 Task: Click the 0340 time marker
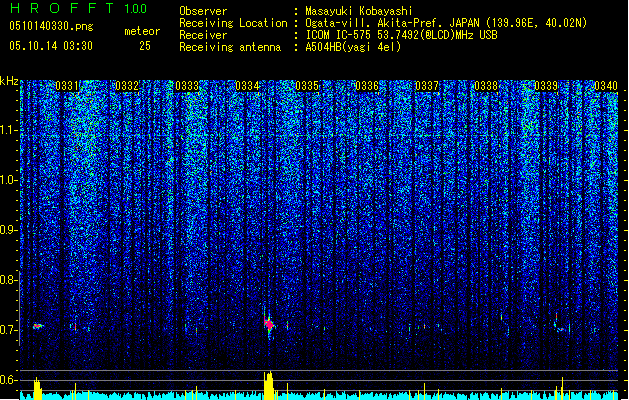[606, 86]
